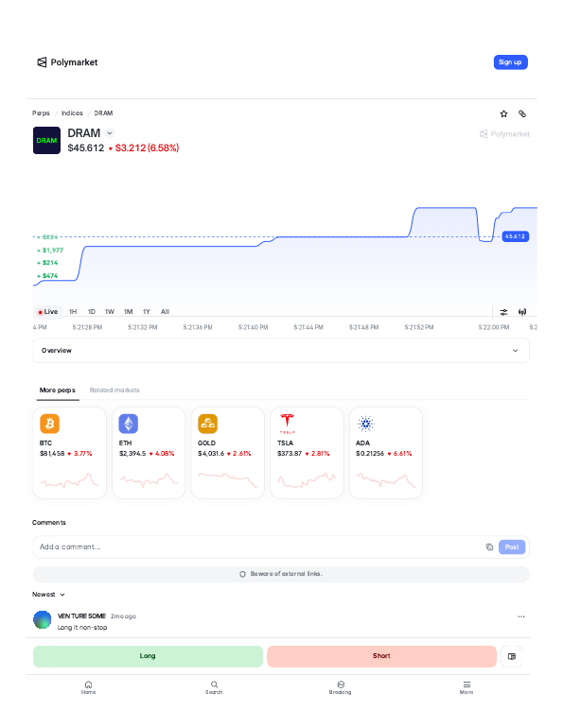Switch chart type with the candlestick icon
Viewport: 563px width, 728px height.
pos(522,312)
